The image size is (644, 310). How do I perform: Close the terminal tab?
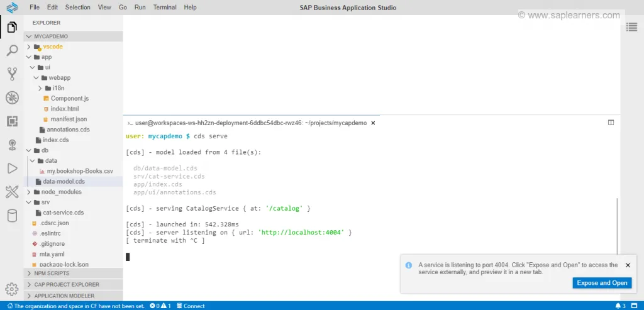point(373,123)
